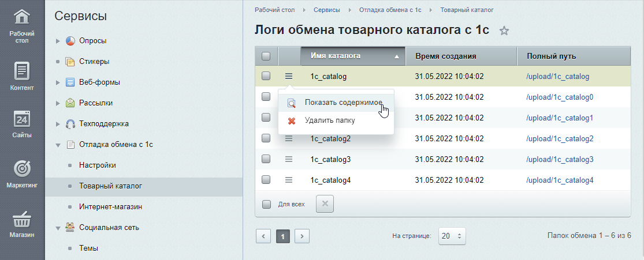The height and width of the screenshot is (260, 644).
Task: Expand the Опросы tree node
Action: tap(58, 41)
